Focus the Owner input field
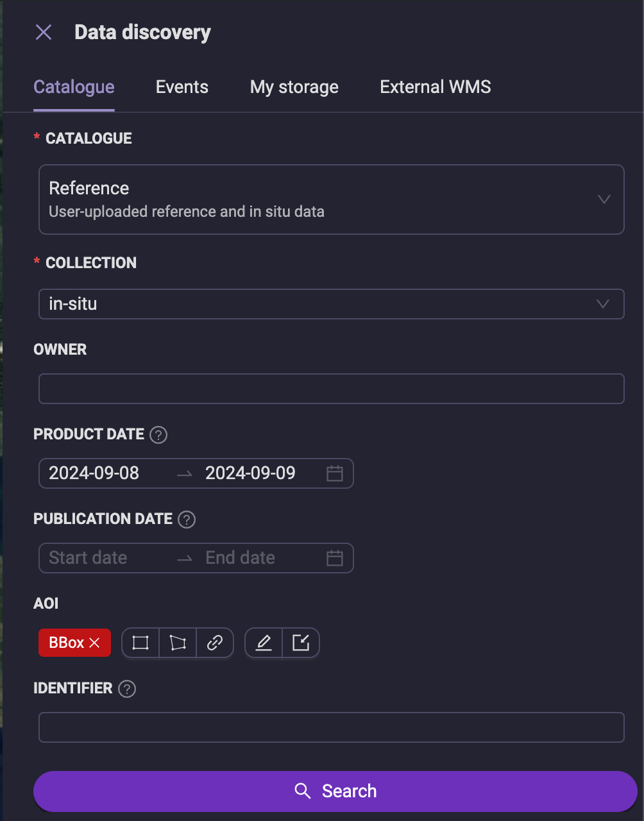Screen dimensions: 644x821 pyautogui.click(x=332, y=389)
